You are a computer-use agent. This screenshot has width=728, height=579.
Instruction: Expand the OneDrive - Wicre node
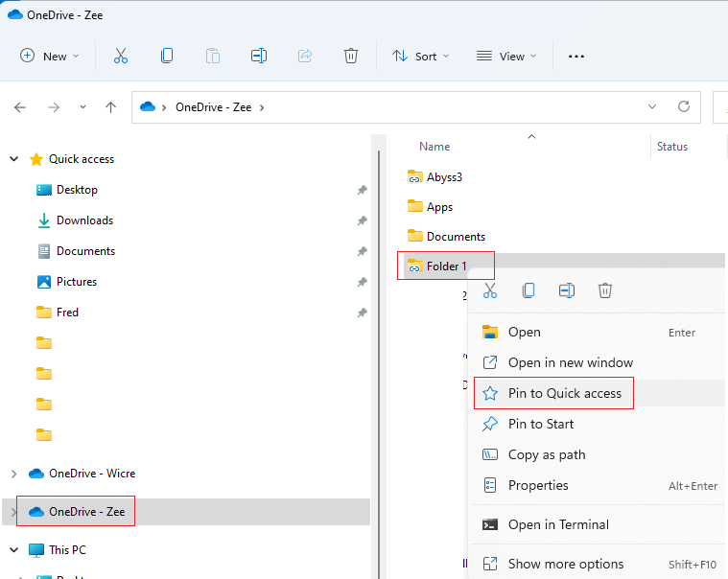[14, 474]
